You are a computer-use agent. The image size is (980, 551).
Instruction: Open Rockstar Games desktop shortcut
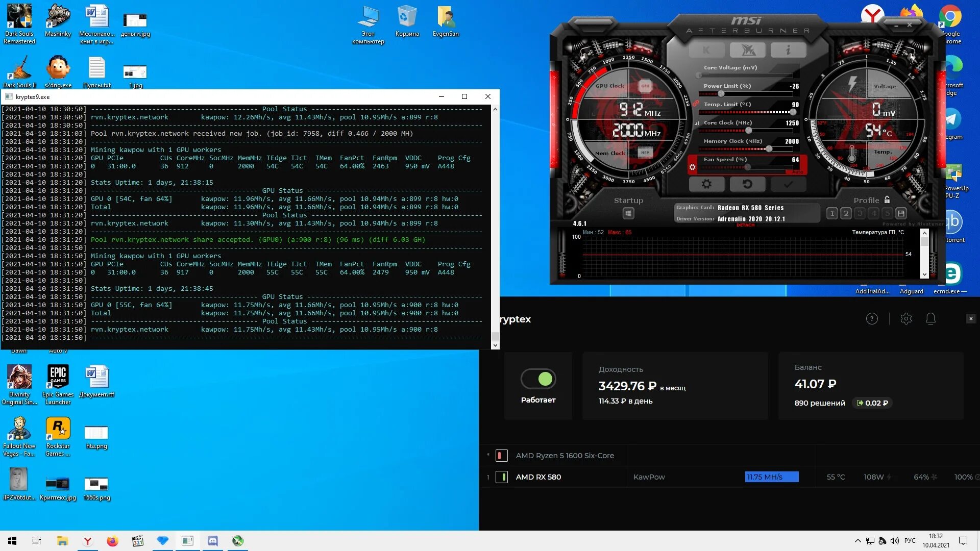point(58,436)
